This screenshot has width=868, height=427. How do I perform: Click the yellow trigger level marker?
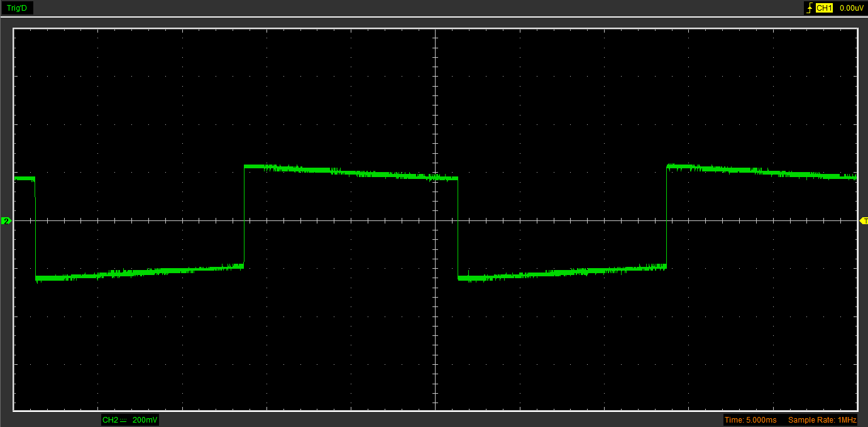pyautogui.click(x=863, y=221)
